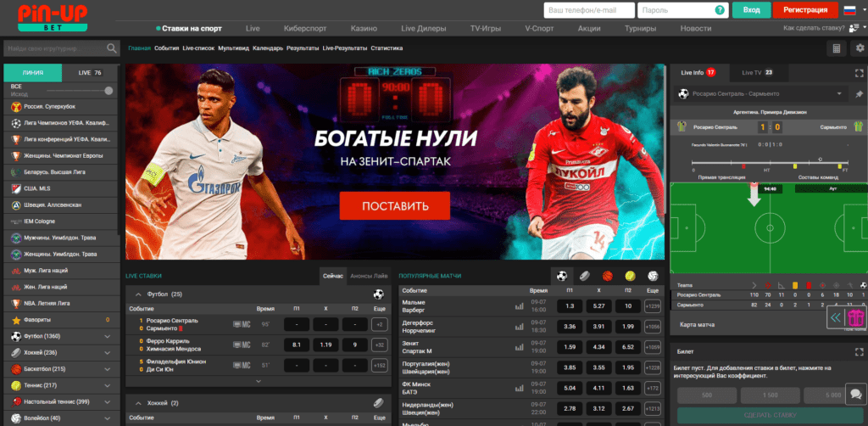The height and width of the screenshot is (426, 868).
Task: Choose the 500 stake amount button
Action: (x=707, y=395)
